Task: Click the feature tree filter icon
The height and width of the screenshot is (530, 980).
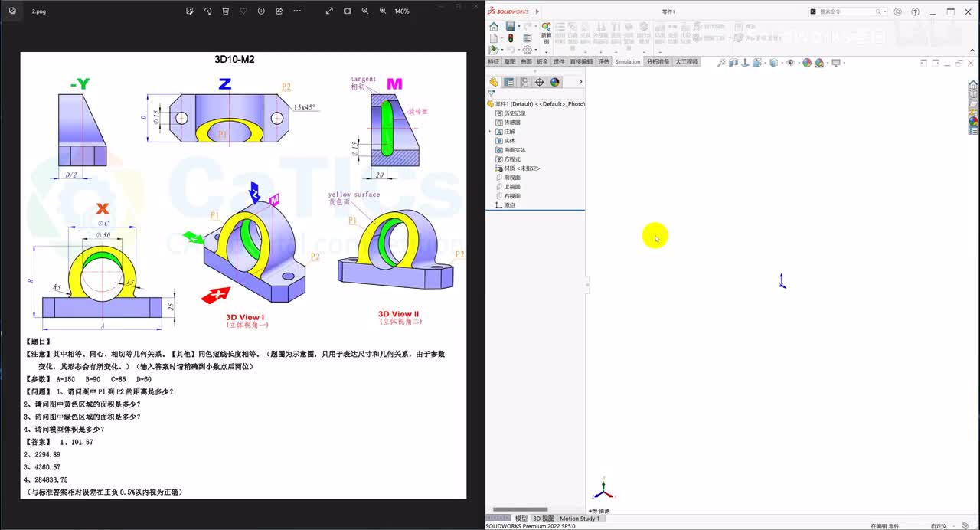Action: coord(492,93)
